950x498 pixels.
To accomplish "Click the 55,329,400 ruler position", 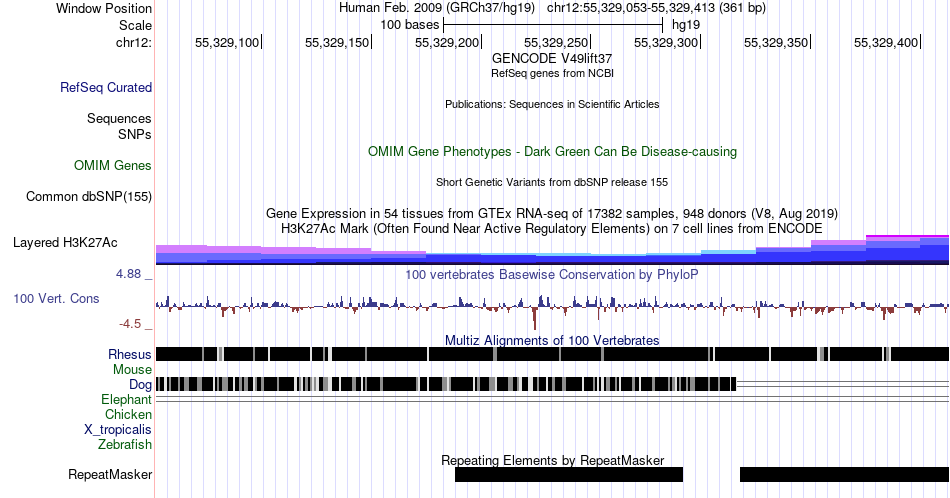I will click(x=888, y=42).
